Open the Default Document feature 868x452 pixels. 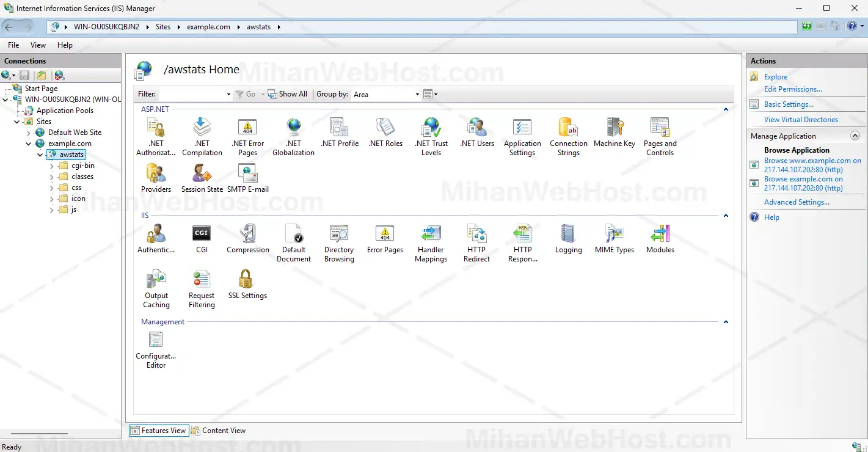click(x=294, y=234)
